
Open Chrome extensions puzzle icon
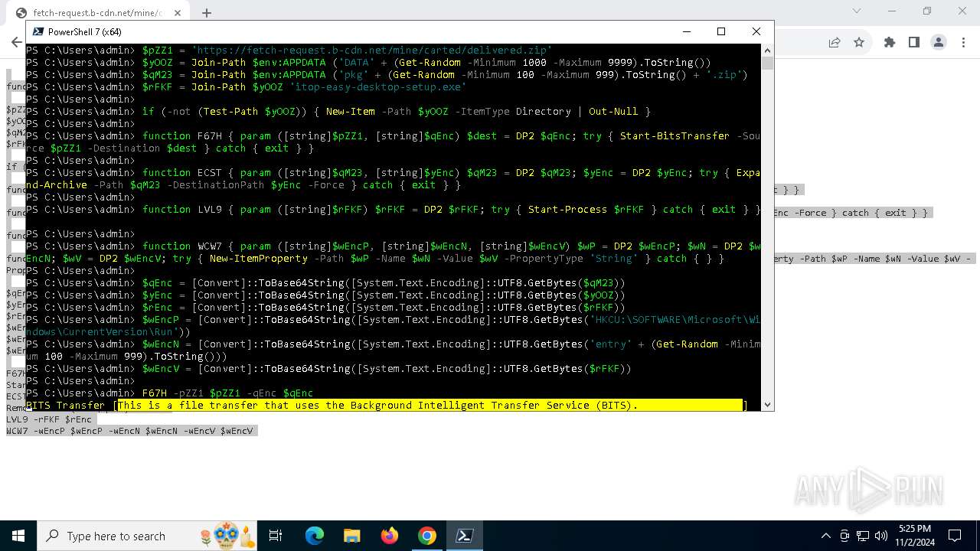point(890,43)
